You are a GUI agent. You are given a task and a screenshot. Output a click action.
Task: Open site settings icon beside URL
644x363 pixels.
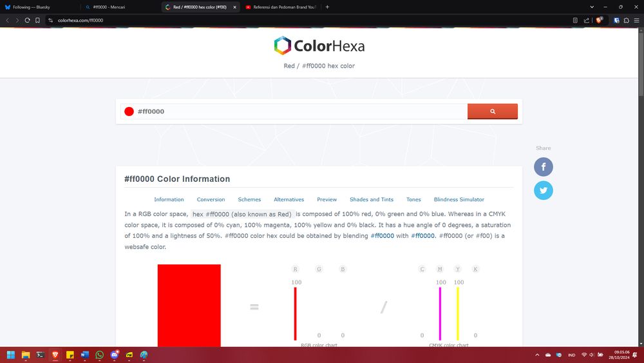(x=50, y=20)
